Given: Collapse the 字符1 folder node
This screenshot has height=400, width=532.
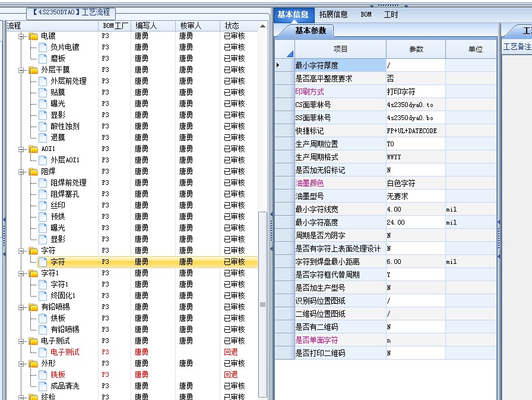Looking at the screenshot, I should (21, 273).
